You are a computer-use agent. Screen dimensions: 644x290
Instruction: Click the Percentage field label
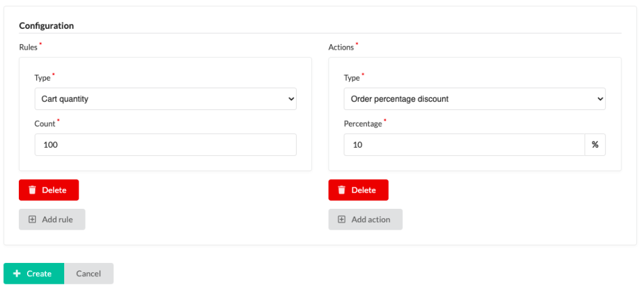(363, 124)
